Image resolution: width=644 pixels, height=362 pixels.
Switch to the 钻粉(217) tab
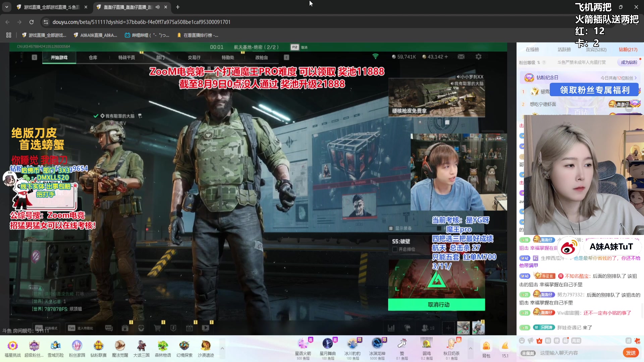click(628, 50)
